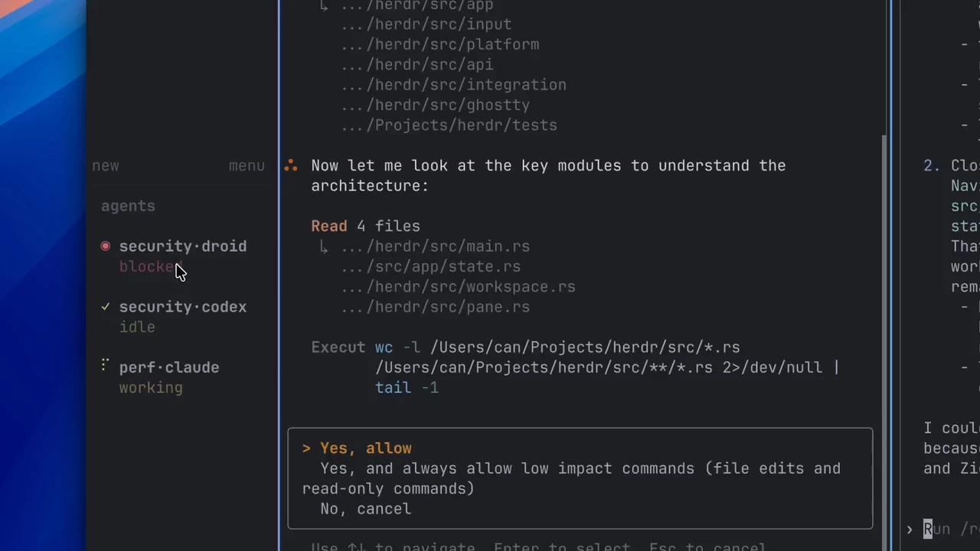Viewport: 980px width, 551px height.
Task: Click the path .../herdr/src/workspace.rs
Action: [x=458, y=287]
